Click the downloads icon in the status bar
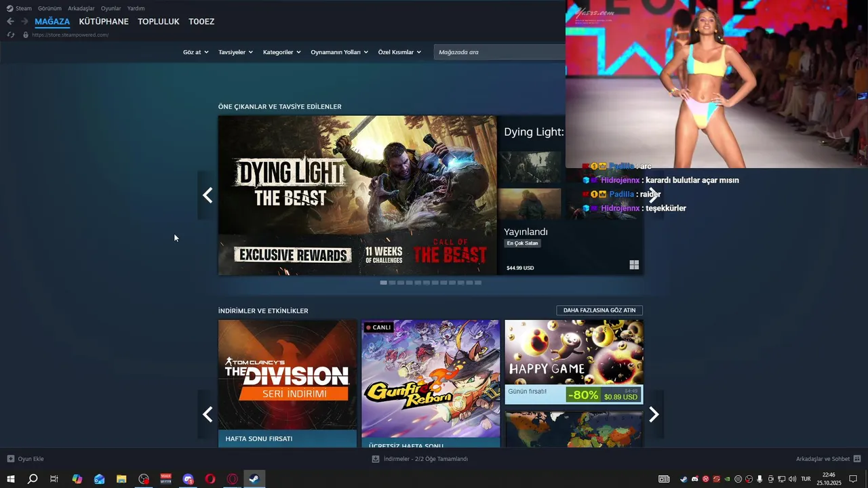This screenshot has width=868, height=488. pyautogui.click(x=376, y=459)
